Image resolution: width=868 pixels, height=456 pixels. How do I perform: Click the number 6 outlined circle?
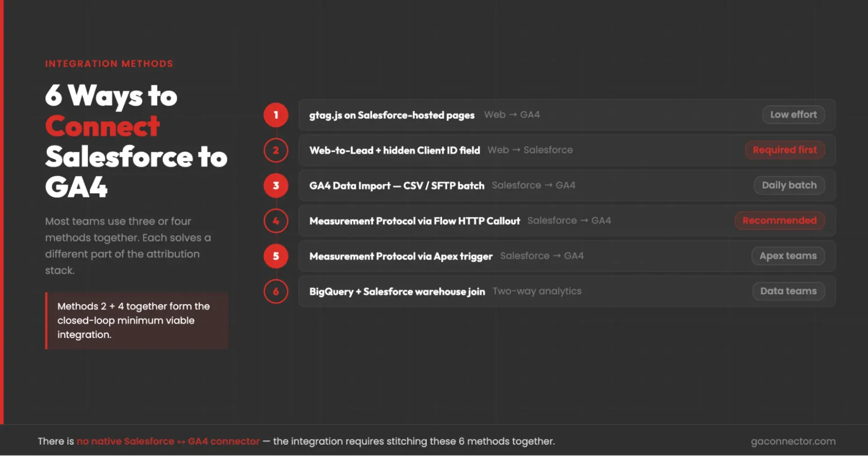pyautogui.click(x=276, y=291)
